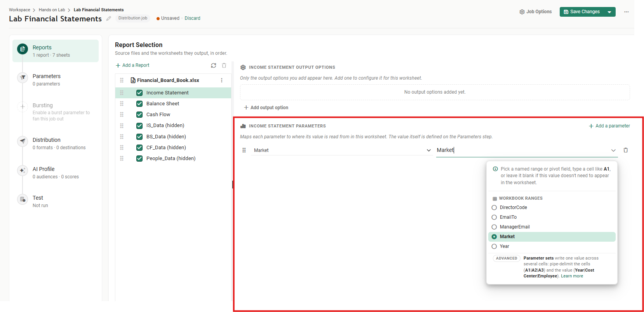This screenshot has height=312, width=644.
Task: Click Add output option
Action: tap(266, 108)
